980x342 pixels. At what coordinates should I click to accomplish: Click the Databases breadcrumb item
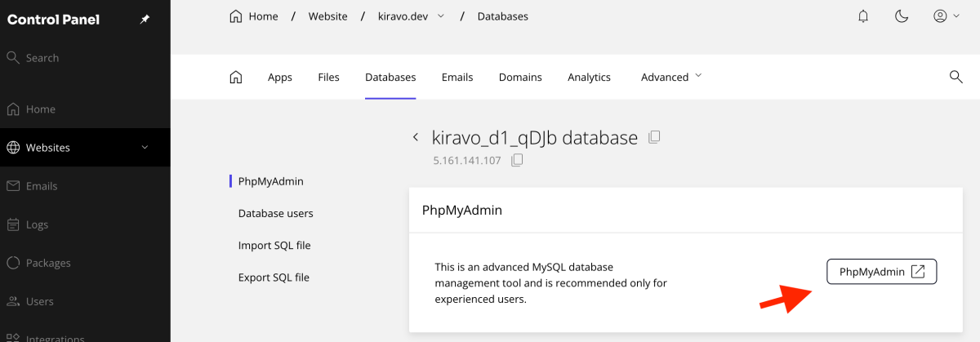click(502, 16)
